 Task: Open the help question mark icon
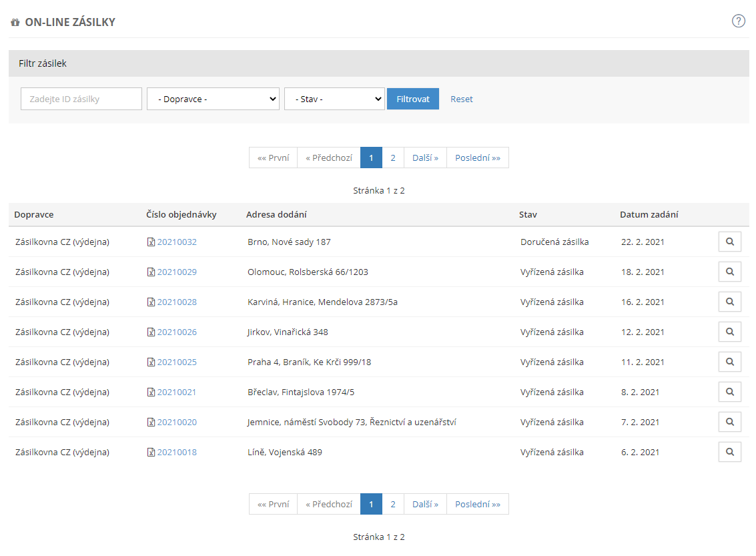click(738, 21)
